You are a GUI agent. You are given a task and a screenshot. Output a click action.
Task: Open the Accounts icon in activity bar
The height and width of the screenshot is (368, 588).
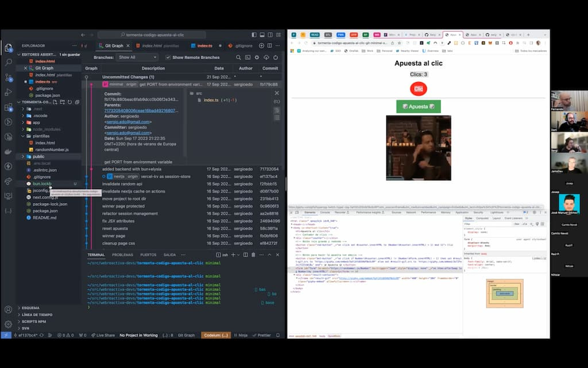point(8,309)
